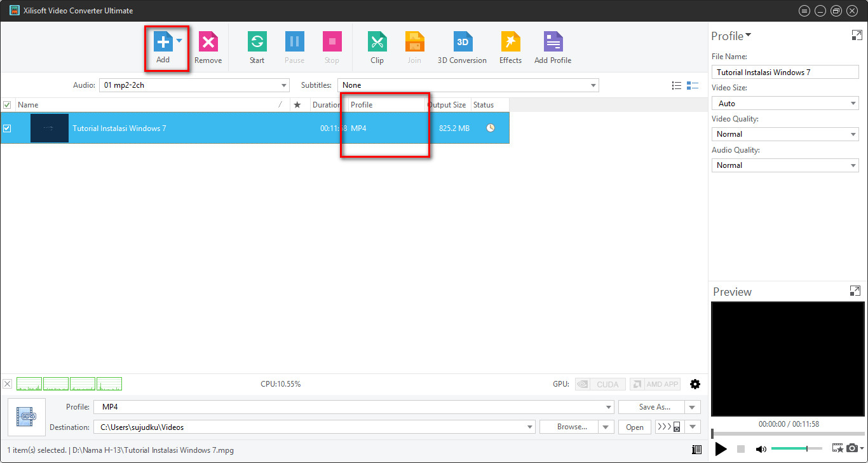The height and width of the screenshot is (463, 868).
Task: Expand the Save As arrow menu
Action: 693,407
